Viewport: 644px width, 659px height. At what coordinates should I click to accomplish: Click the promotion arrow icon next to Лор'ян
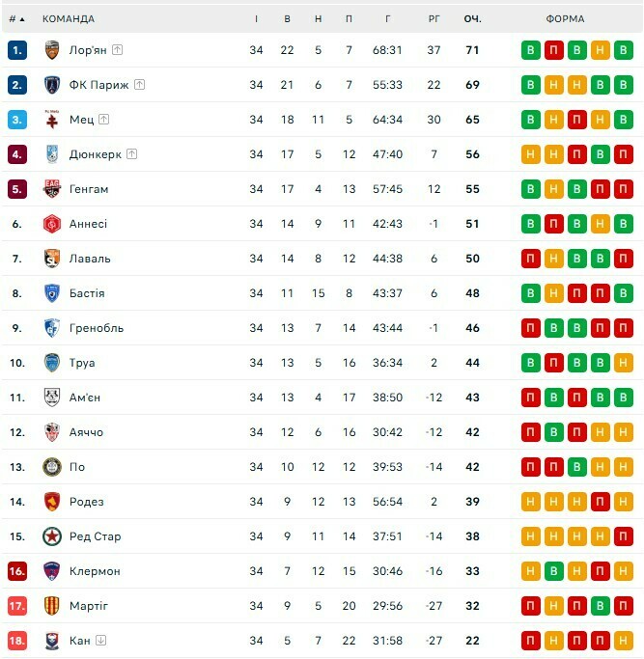118,50
